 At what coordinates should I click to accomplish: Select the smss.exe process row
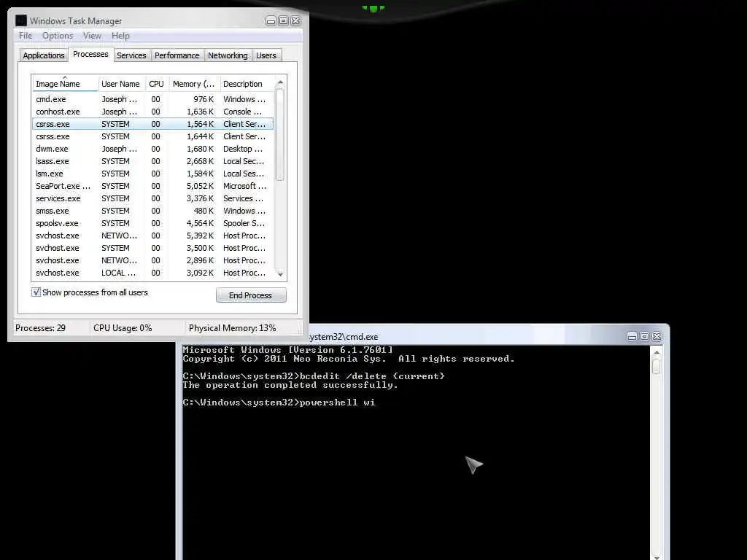click(152, 211)
